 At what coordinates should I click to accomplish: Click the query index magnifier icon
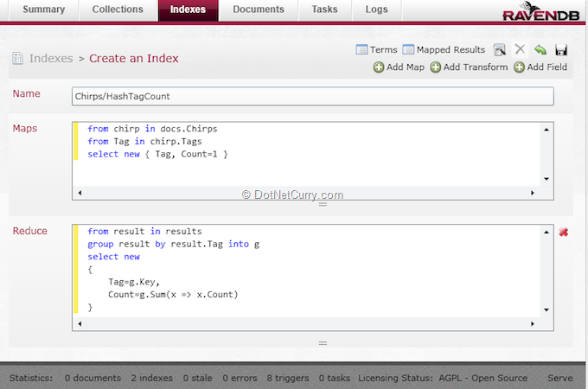pos(500,49)
